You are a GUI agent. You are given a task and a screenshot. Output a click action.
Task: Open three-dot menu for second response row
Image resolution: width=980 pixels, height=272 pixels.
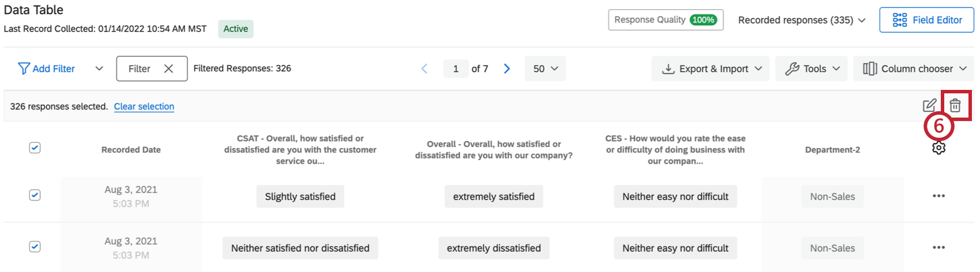[938, 248]
